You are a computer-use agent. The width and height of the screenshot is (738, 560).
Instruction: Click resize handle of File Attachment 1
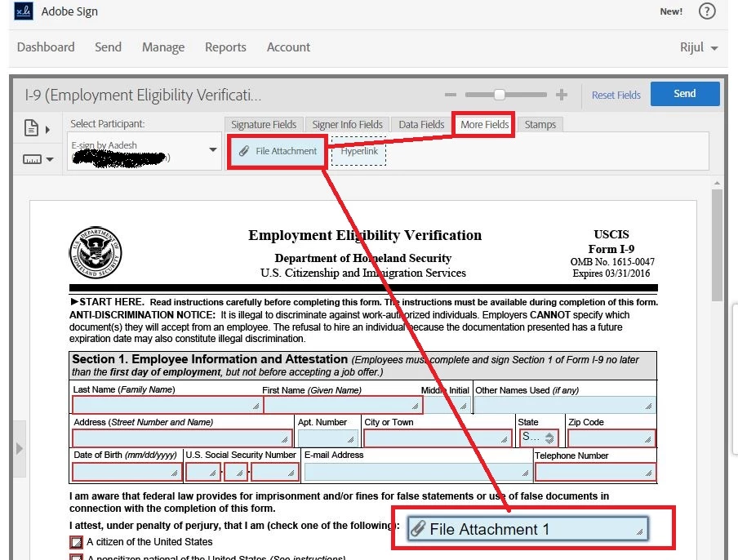point(640,531)
